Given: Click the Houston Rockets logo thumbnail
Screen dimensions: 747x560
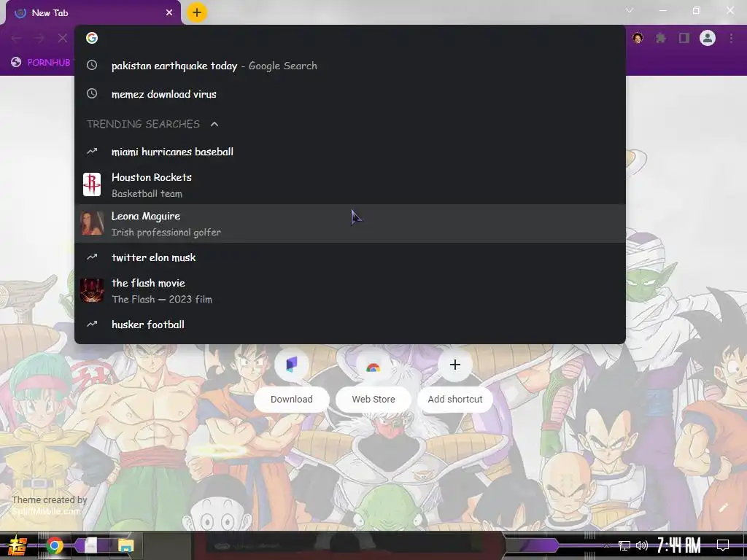Looking at the screenshot, I should (92, 184).
